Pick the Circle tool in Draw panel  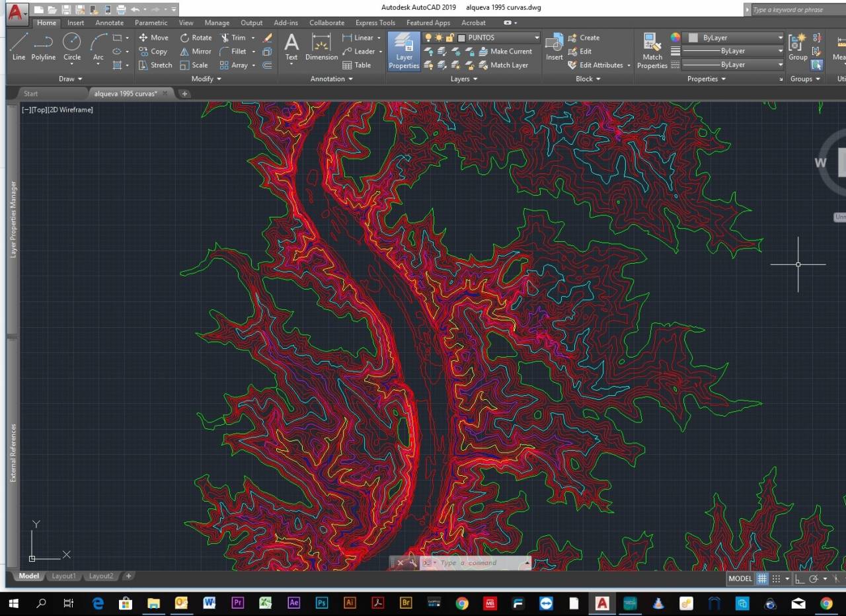pos(72,46)
